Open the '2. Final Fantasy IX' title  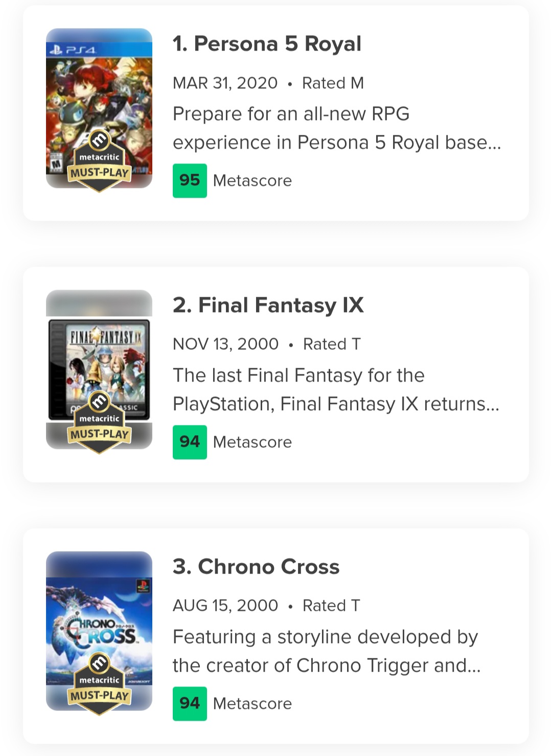point(268,305)
